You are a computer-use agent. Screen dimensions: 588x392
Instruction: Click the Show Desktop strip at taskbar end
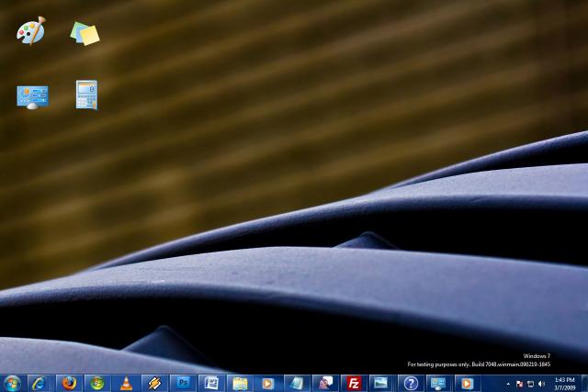tap(584, 383)
